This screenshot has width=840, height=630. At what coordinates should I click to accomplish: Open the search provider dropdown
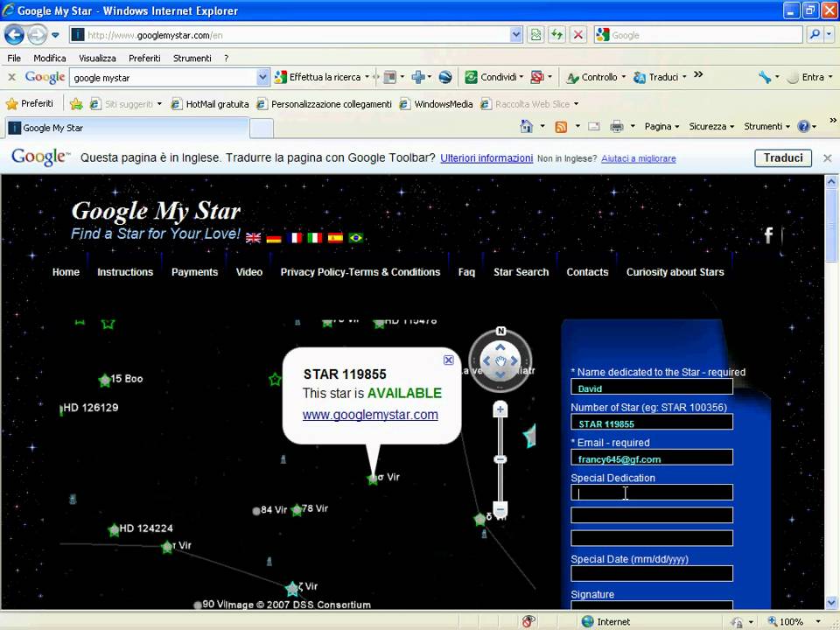pyautogui.click(x=829, y=35)
